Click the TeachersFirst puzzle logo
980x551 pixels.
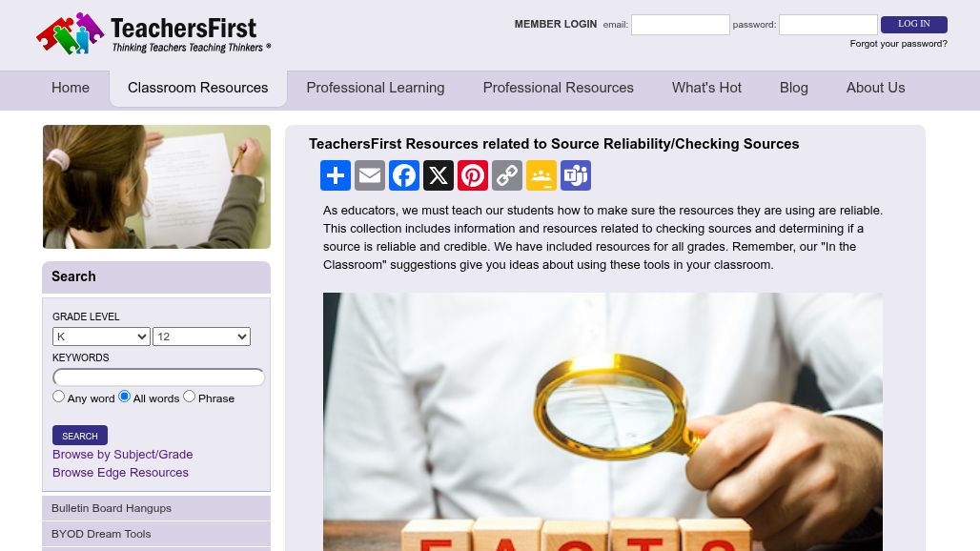[153, 33]
